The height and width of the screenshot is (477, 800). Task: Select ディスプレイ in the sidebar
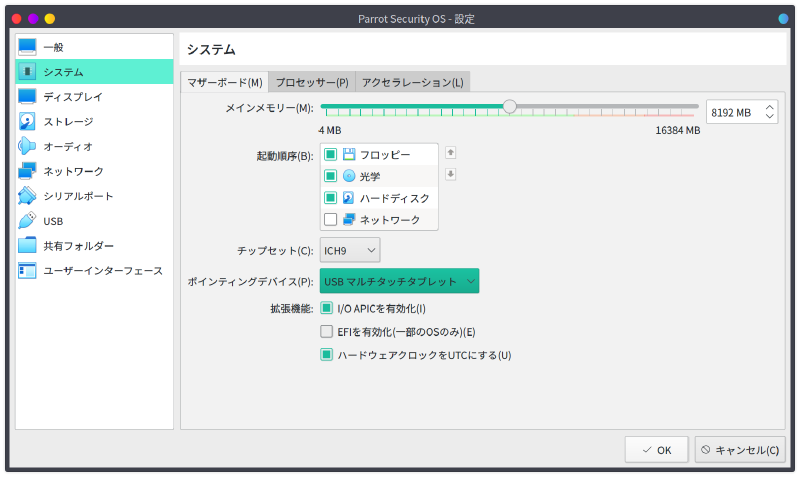(94, 96)
